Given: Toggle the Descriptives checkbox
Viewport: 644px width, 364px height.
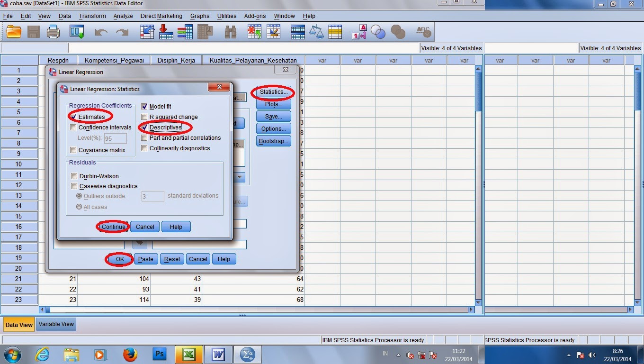Looking at the screenshot, I should 145,127.
